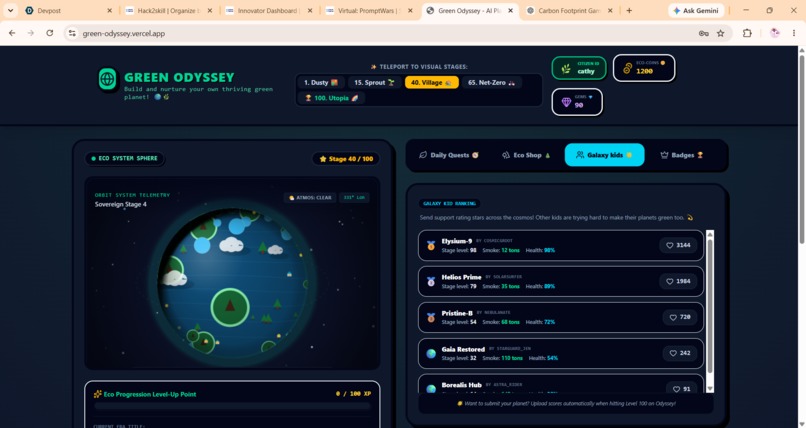Viewport: 806px width, 428px height.
Task: Click the silver medal icon next to Helios Prime
Action: (431, 282)
